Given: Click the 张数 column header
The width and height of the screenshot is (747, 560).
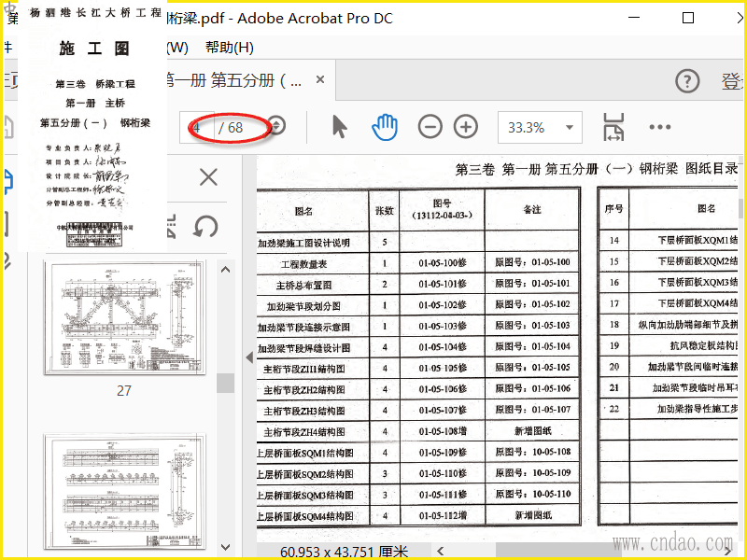Looking at the screenshot, I should tap(385, 211).
